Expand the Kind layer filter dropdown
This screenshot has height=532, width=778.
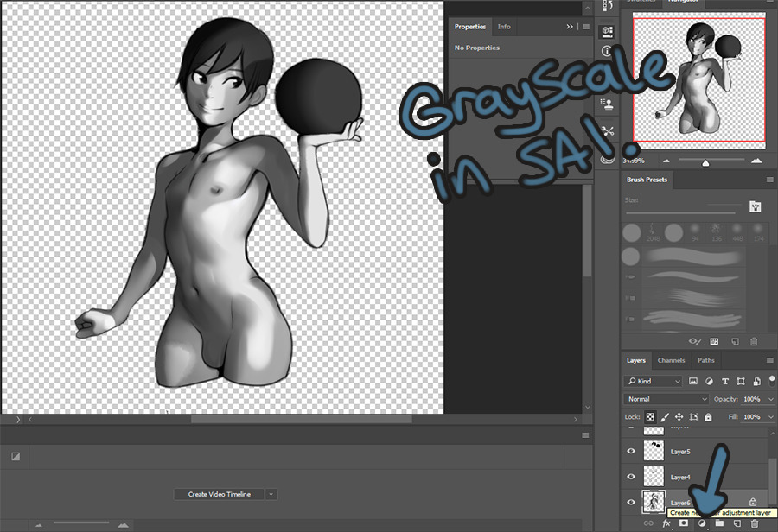654,381
